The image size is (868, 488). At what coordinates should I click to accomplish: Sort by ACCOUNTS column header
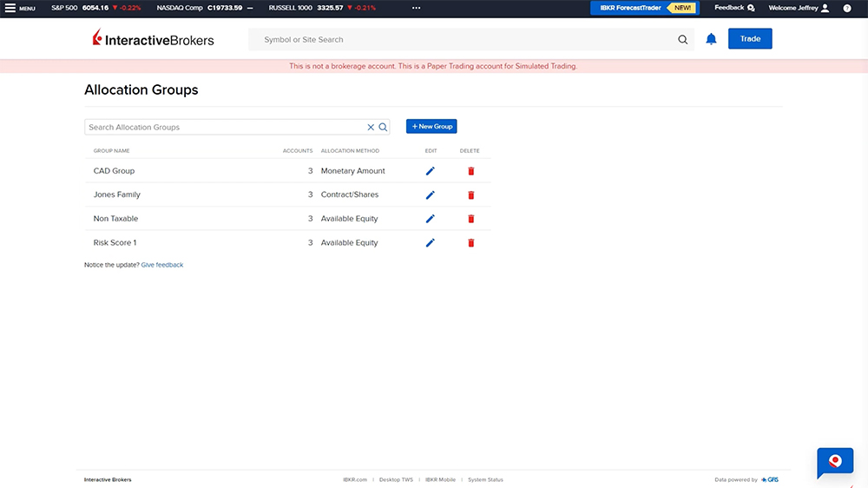coord(297,151)
